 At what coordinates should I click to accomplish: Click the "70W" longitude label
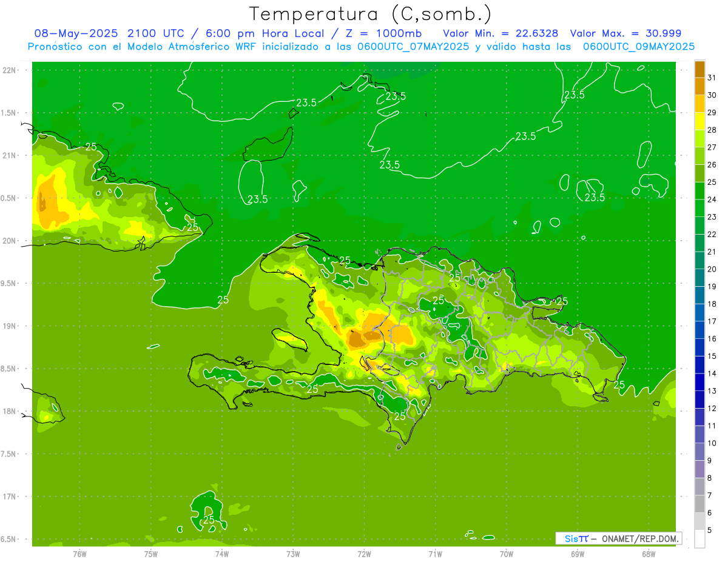pos(507,554)
